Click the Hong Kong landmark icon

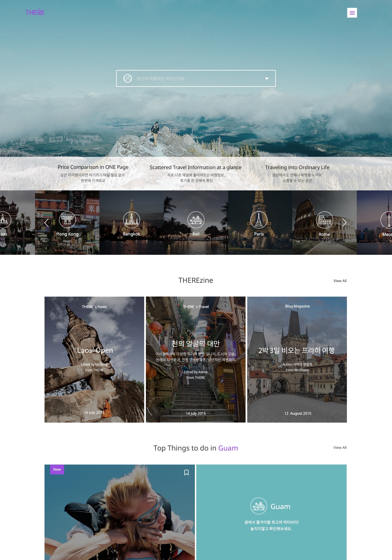pyautogui.click(x=67, y=220)
